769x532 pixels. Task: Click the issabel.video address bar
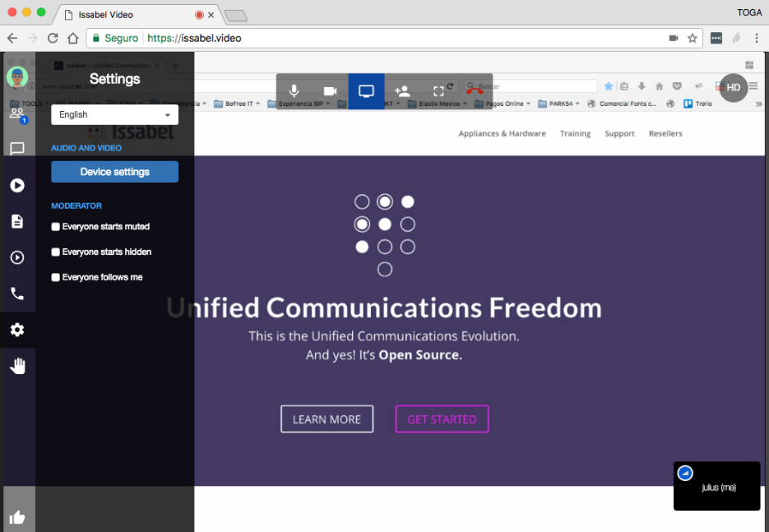click(394, 39)
